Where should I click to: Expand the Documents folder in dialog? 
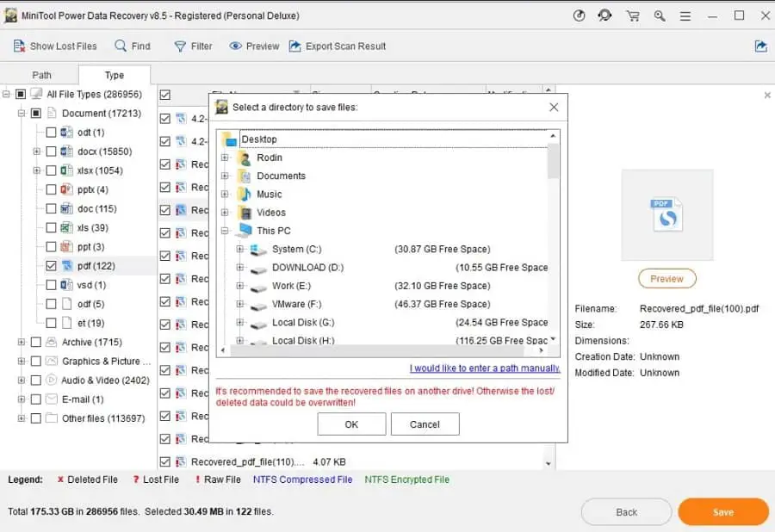pyautogui.click(x=225, y=176)
